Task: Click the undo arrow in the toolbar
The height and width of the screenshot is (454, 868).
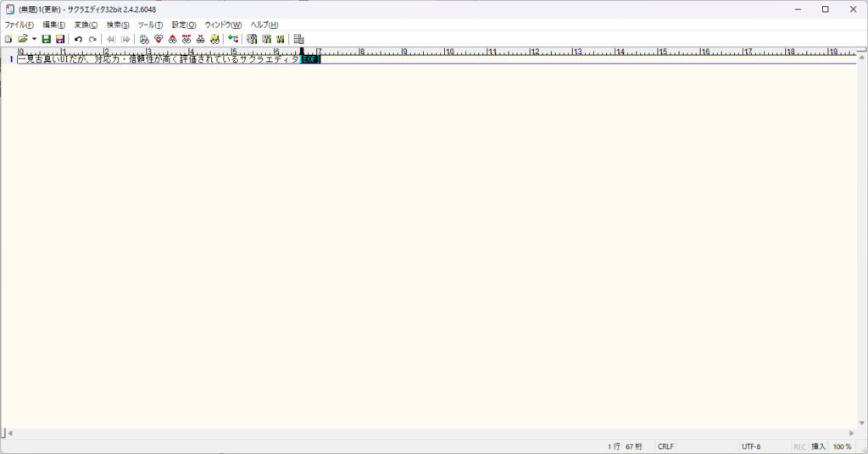Action: 78,39
